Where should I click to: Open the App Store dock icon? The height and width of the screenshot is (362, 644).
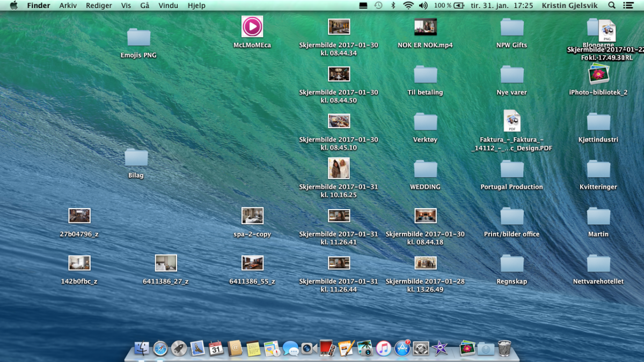click(x=402, y=349)
